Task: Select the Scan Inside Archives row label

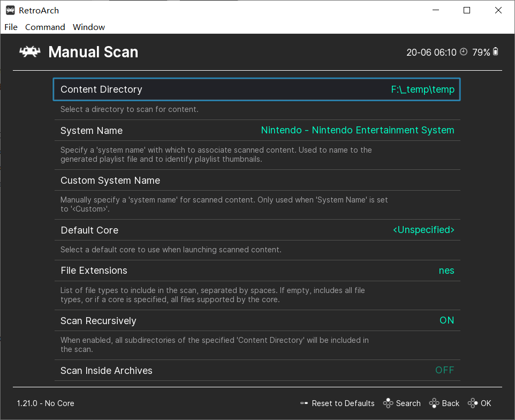Action: click(107, 371)
